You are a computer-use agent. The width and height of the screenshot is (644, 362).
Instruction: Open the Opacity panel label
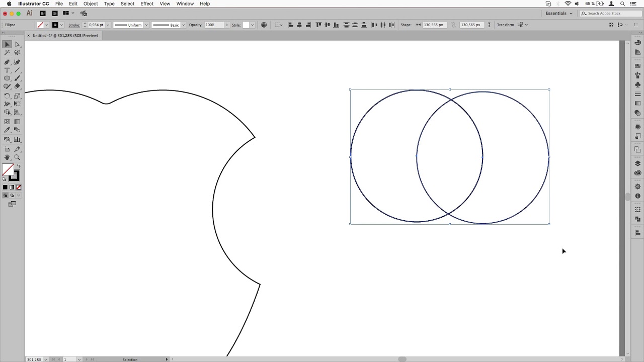[196, 25]
